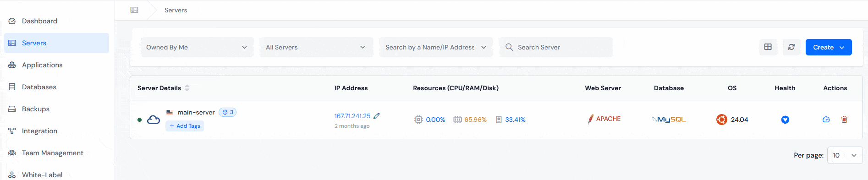Click the MySQL database logo
868x180 pixels.
(669, 120)
